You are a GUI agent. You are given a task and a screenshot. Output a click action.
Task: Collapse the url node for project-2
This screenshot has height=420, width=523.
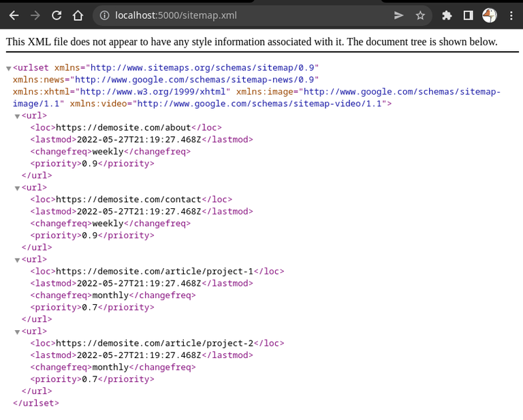[x=17, y=332]
